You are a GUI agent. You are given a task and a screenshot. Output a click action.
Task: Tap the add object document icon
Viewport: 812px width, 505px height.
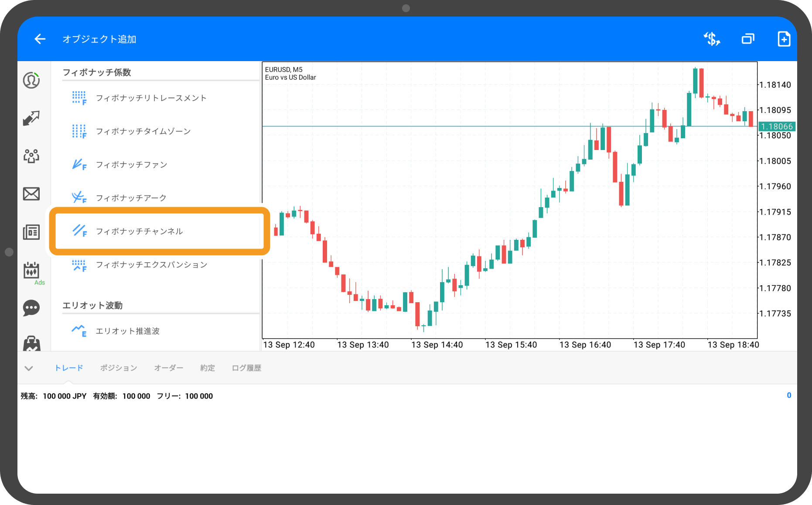point(784,39)
